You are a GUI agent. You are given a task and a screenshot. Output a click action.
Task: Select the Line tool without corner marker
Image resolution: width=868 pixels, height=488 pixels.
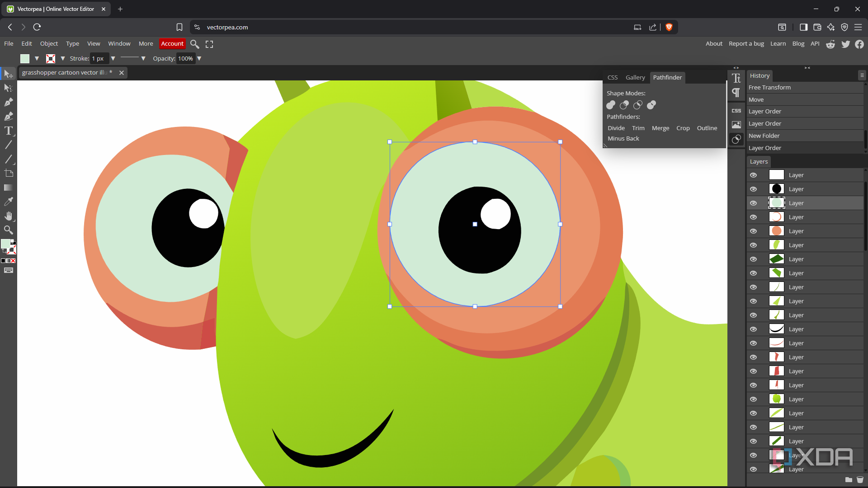point(8,145)
